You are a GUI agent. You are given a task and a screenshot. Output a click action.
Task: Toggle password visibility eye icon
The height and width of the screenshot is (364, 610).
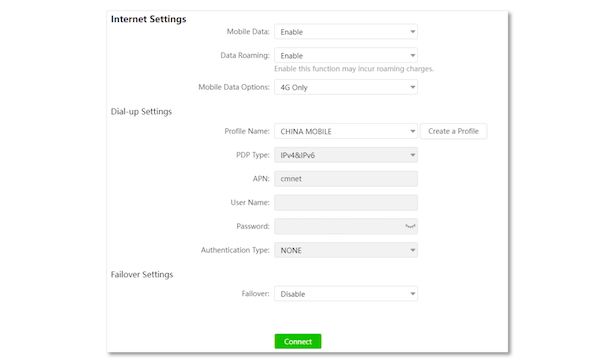coord(410,226)
